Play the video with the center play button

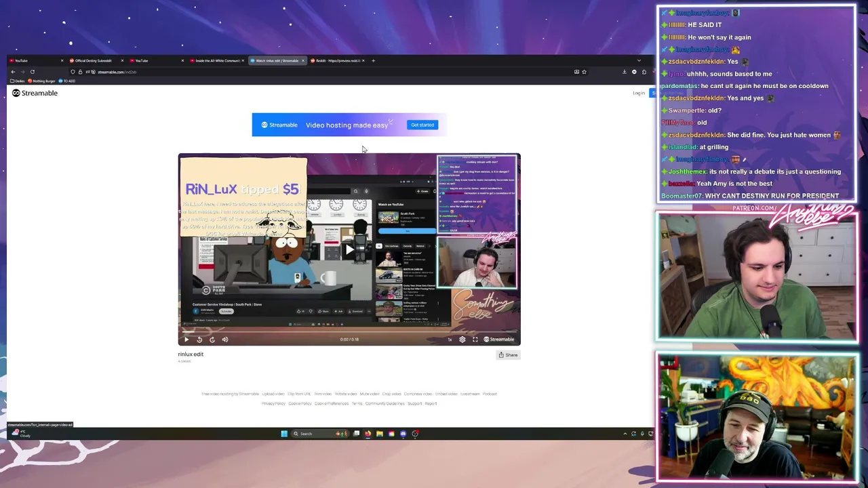pos(349,249)
